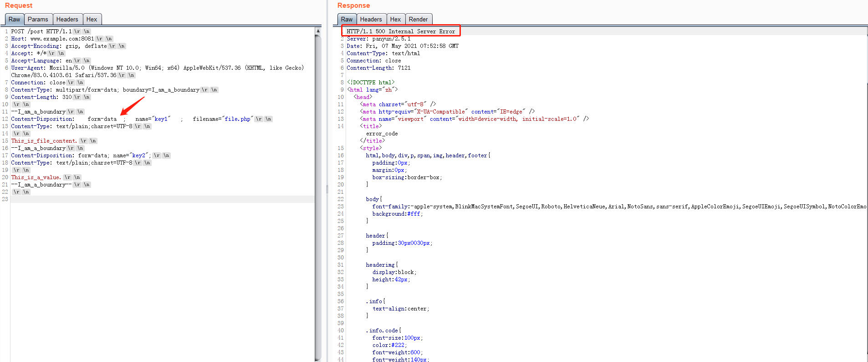Place cursor on the POST /post request line
Screen dimensions: 868x362
pyautogui.click(x=41, y=31)
